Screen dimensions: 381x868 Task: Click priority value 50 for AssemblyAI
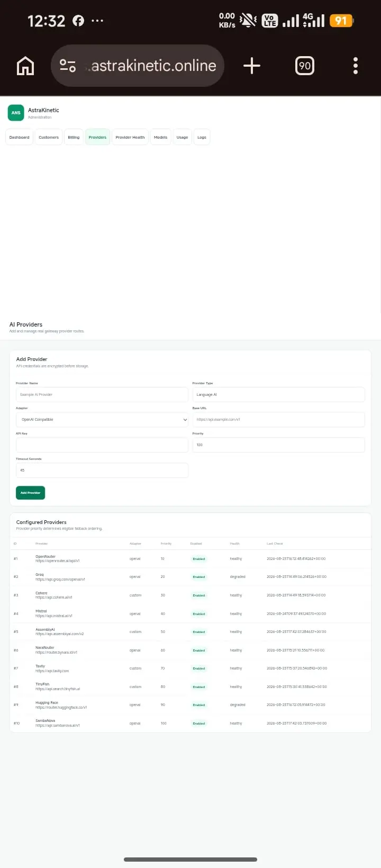(x=163, y=632)
